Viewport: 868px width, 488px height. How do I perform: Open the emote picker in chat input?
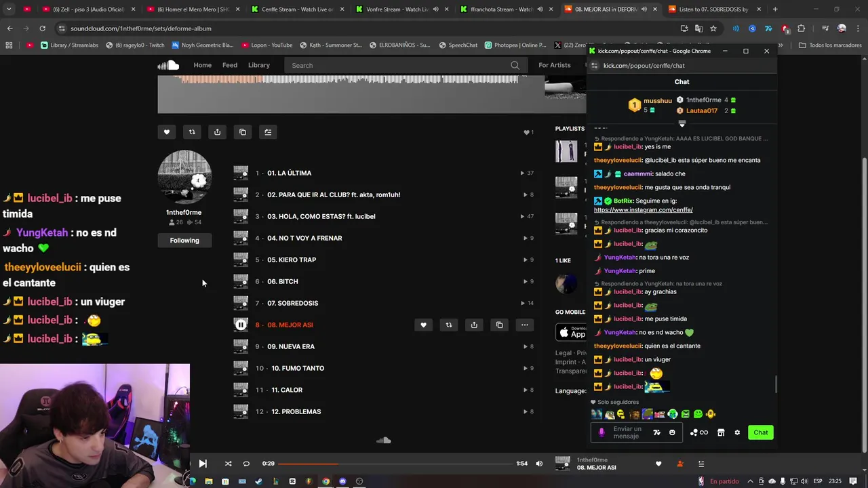(672, 432)
